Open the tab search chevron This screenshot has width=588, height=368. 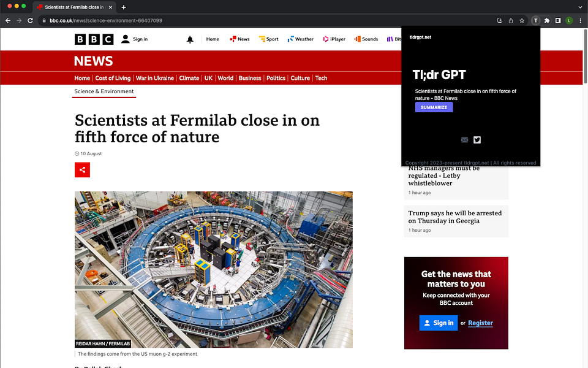(580, 7)
